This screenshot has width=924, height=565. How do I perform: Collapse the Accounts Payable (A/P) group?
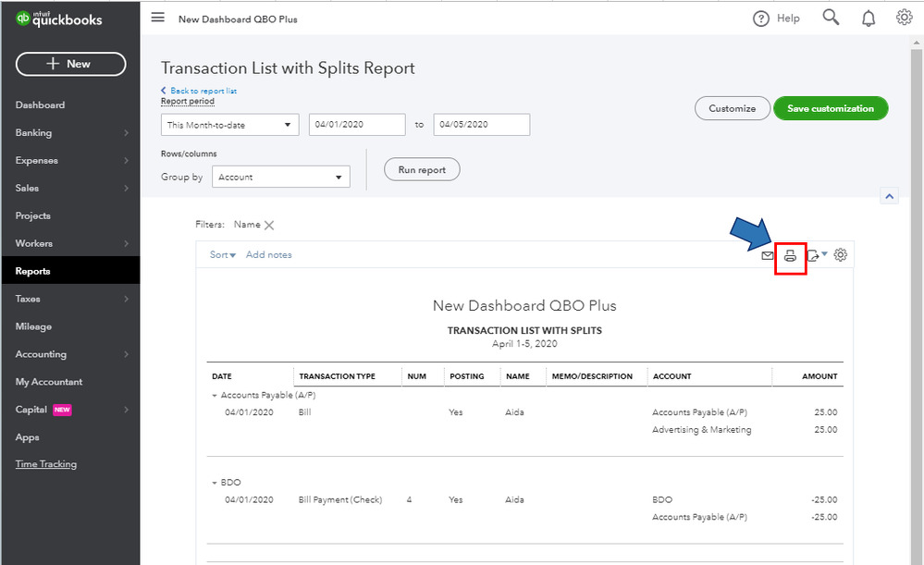215,396
